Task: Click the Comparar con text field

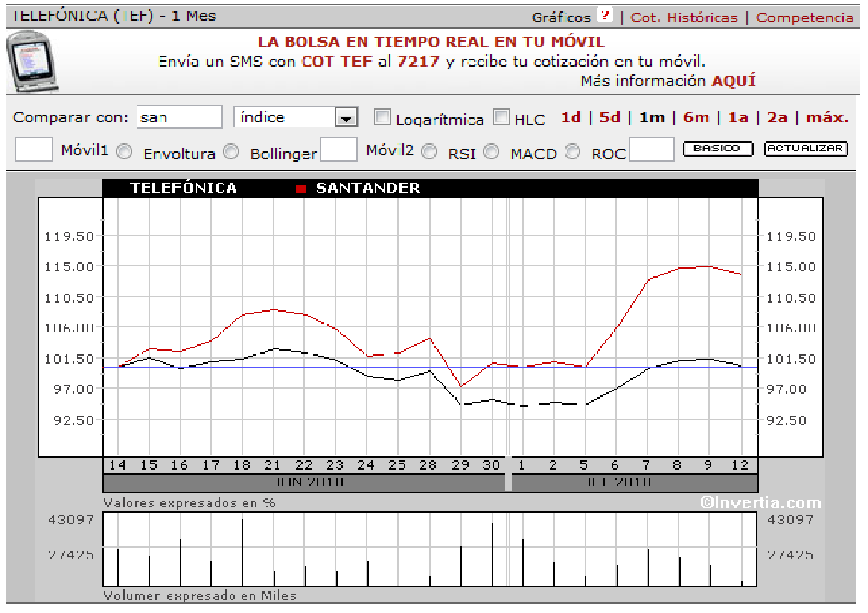Action: click(180, 117)
